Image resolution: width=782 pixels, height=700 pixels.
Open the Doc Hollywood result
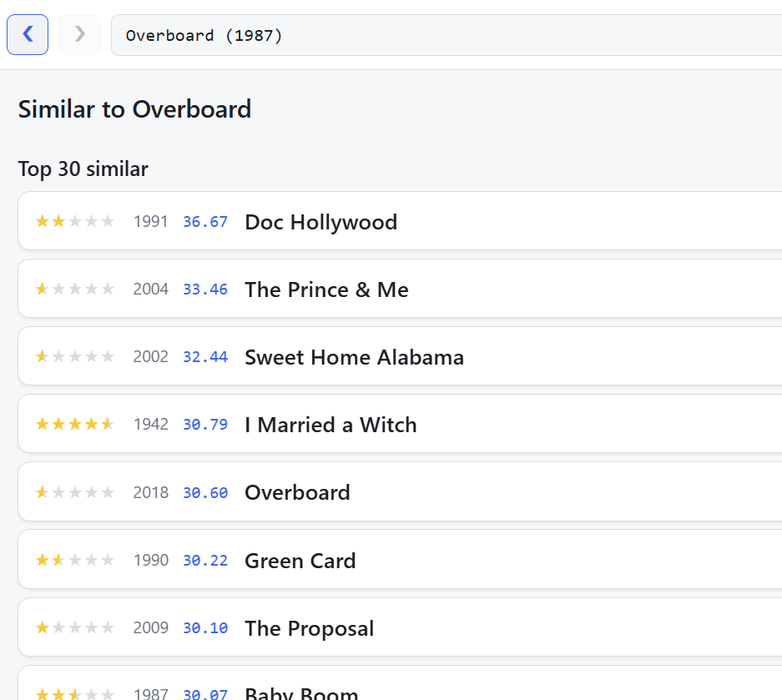pos(400,221)
